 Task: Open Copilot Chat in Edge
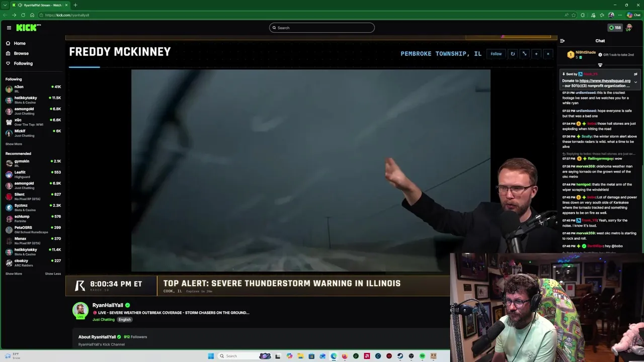(633, 15)
